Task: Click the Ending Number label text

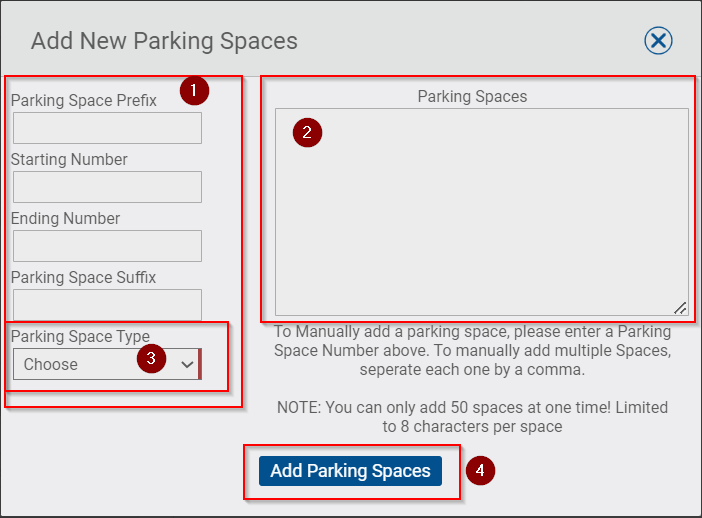Action: pyautogui.click(x=65, y=218)
